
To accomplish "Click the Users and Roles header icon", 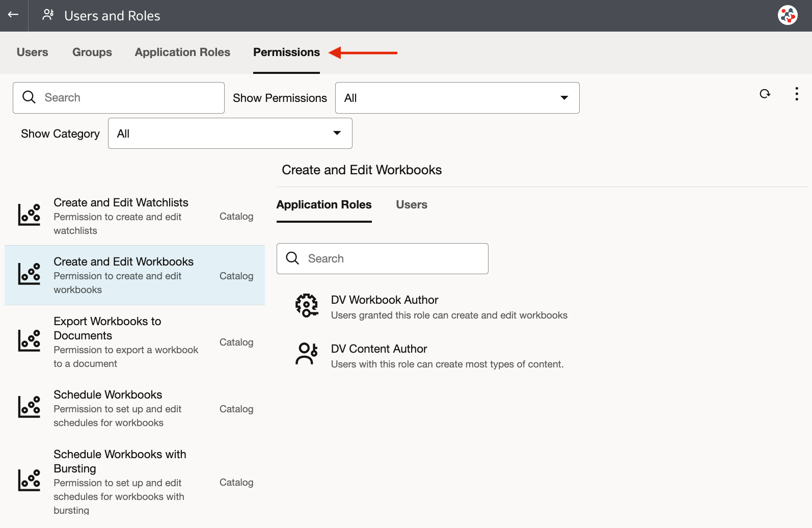I will click(48, 15).
